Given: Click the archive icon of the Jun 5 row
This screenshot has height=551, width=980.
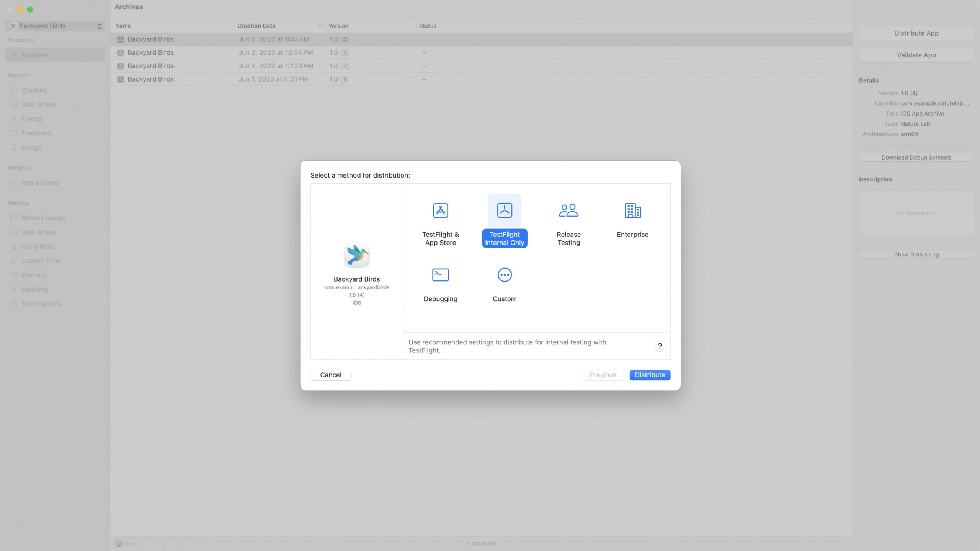Looking at the screenshot, I should click(120, 39).
